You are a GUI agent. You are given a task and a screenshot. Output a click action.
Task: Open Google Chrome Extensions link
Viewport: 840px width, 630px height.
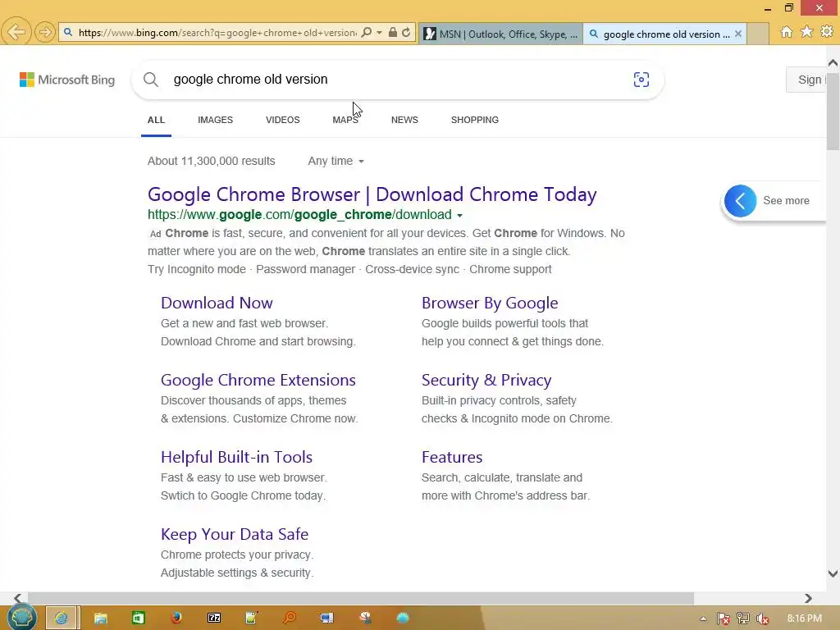[258, 381]
